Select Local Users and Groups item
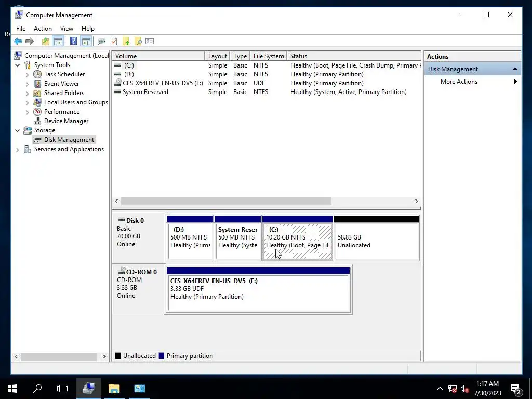Screen dimensions: 532x399 pos(76,102)
